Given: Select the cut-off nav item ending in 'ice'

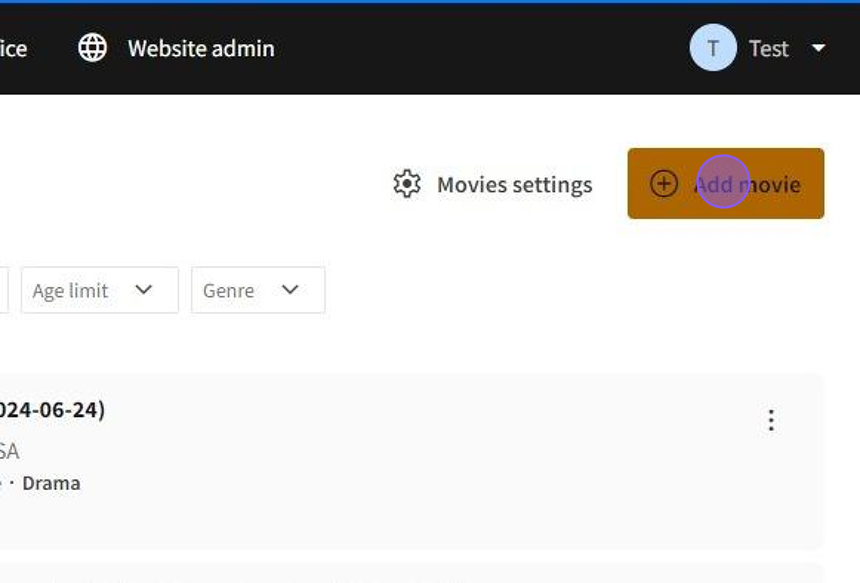Looking at the screenshot, I should (13, 48).
